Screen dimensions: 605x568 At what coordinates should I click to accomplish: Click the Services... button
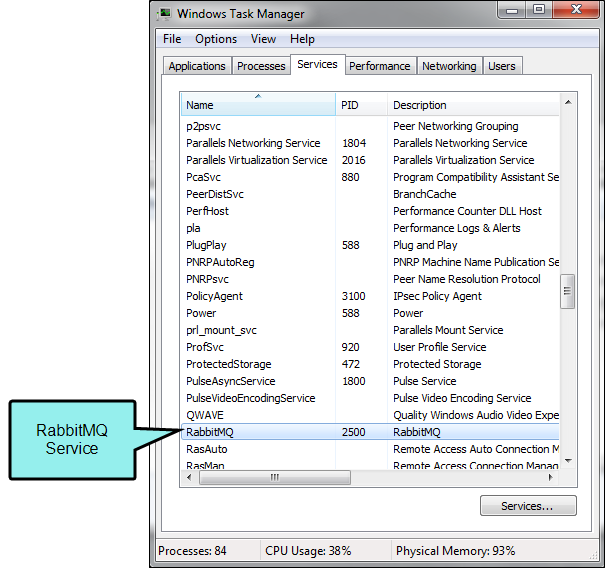coord(528,506)
